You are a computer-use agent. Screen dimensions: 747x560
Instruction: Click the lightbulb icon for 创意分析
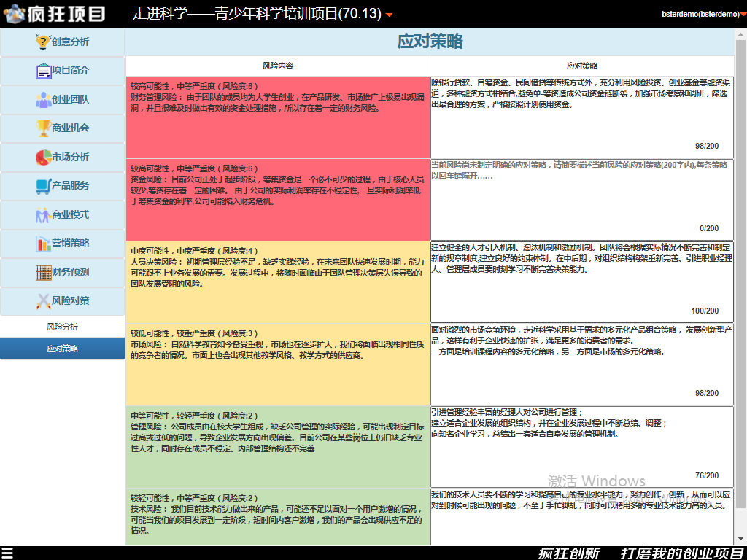tap(43, 42)
